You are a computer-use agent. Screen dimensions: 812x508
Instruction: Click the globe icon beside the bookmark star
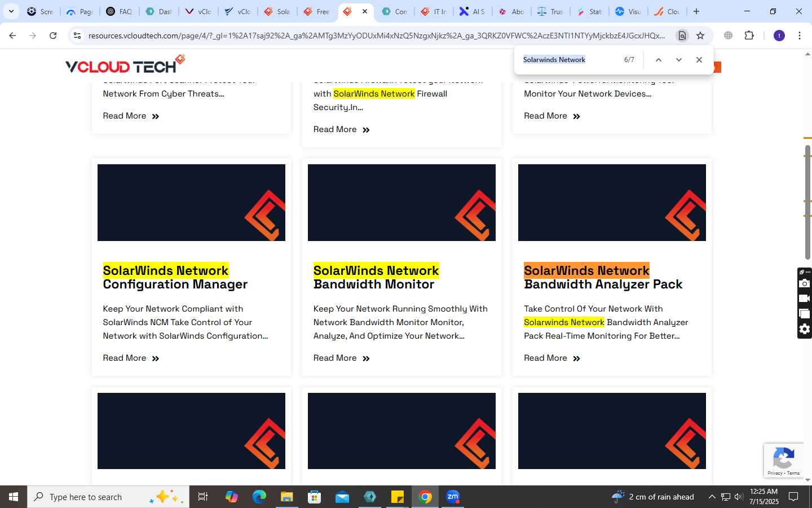729,36
